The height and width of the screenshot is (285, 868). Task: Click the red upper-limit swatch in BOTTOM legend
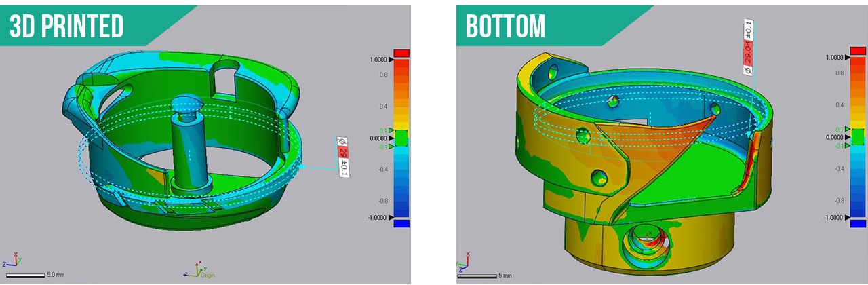click(858, 52)
